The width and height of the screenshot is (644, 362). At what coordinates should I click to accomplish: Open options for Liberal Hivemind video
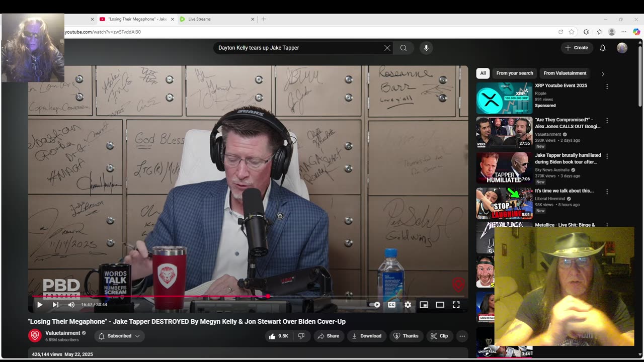pos(607,192)
